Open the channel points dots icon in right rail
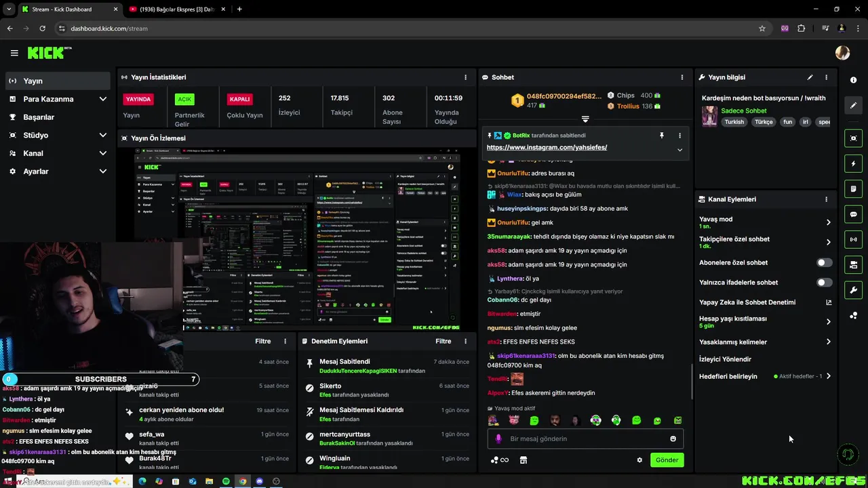Screen dimensions: 868x488 [853, 316]
